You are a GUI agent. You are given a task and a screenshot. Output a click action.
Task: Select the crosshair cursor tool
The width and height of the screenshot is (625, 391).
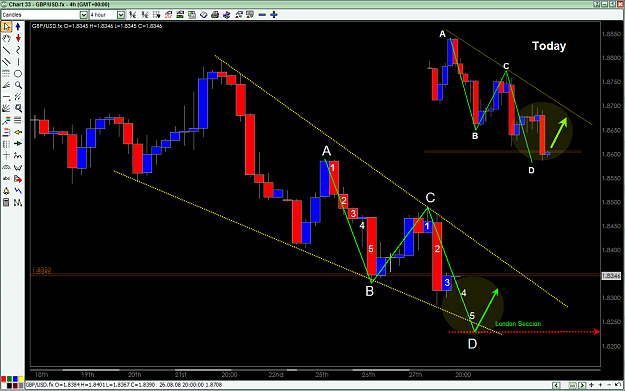[x=6, y=155]
